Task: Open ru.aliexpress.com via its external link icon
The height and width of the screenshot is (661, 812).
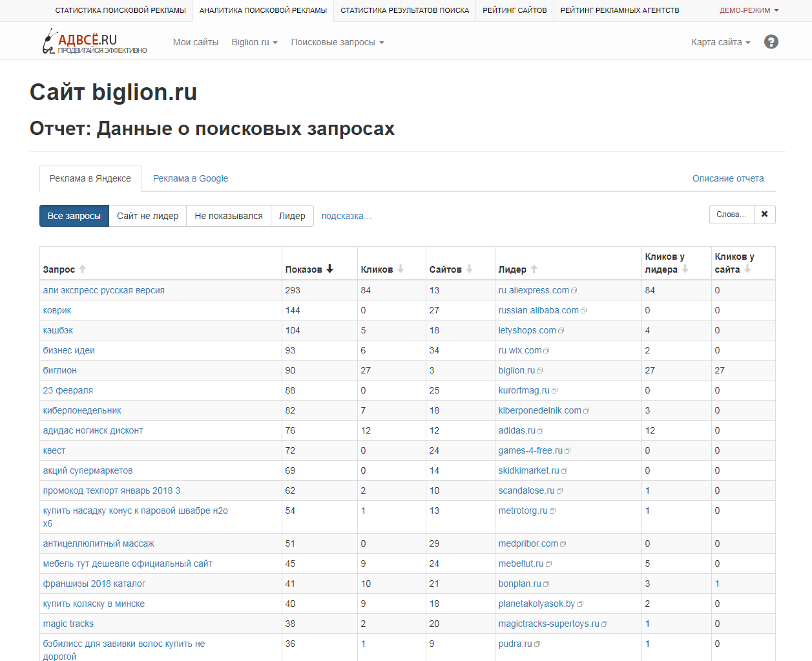Action: tap(574, 289)
